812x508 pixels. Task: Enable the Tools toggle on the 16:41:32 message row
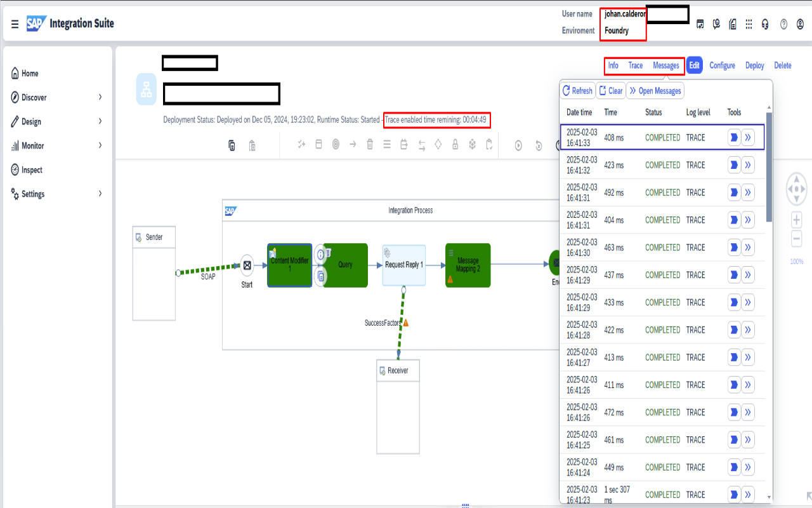[x=734, y=164]
